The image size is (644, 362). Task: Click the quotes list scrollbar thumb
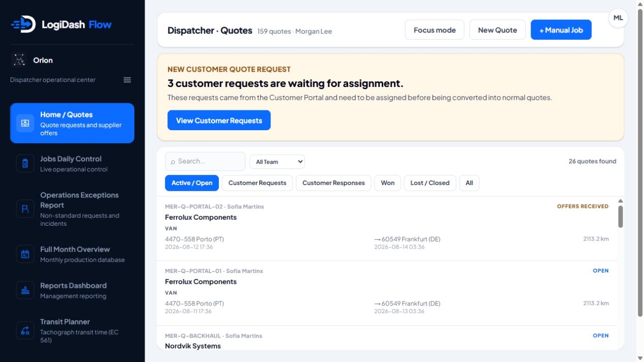point(621,217)
